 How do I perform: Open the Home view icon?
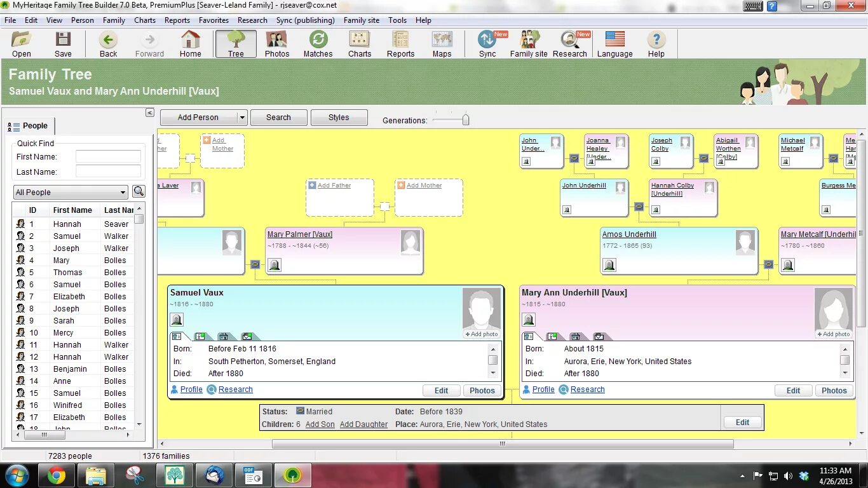190,44
